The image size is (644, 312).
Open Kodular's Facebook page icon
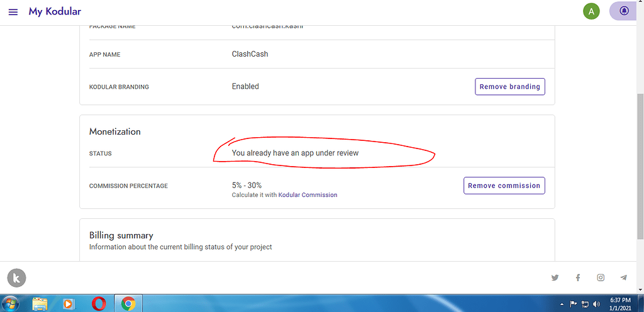point(578,277)
